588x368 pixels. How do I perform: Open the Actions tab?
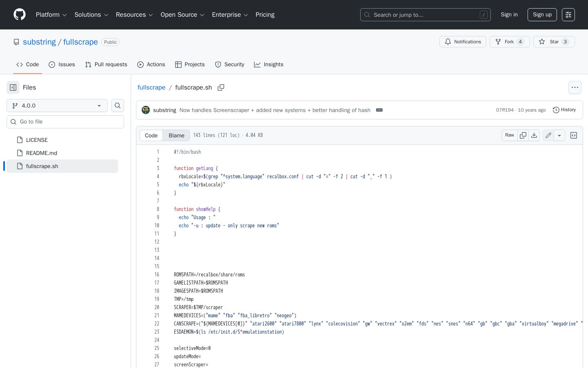point(151,65)
